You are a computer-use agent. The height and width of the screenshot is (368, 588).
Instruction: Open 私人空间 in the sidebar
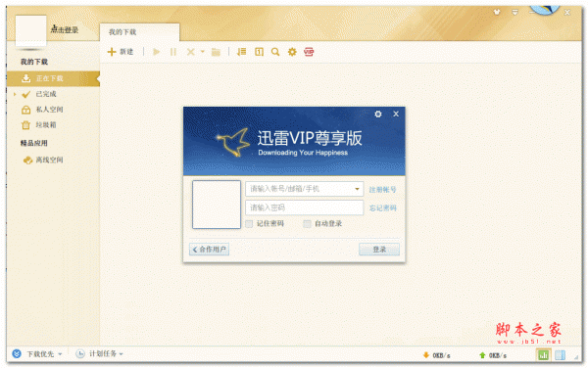[x=49, y=110]
